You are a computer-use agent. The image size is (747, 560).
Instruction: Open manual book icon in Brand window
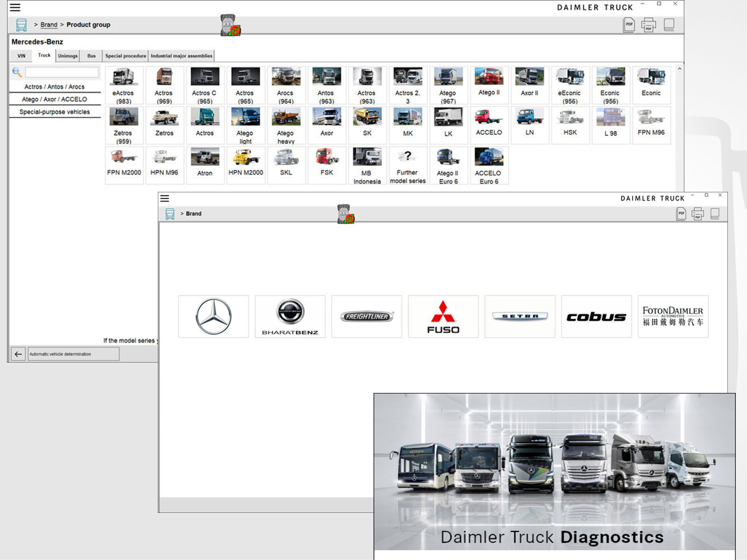tap(715, 214)
